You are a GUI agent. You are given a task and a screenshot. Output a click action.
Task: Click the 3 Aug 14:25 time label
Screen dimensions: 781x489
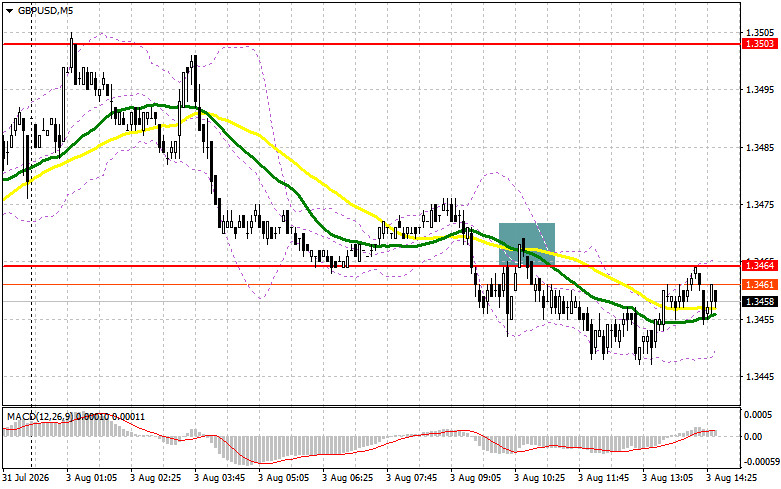732,478
